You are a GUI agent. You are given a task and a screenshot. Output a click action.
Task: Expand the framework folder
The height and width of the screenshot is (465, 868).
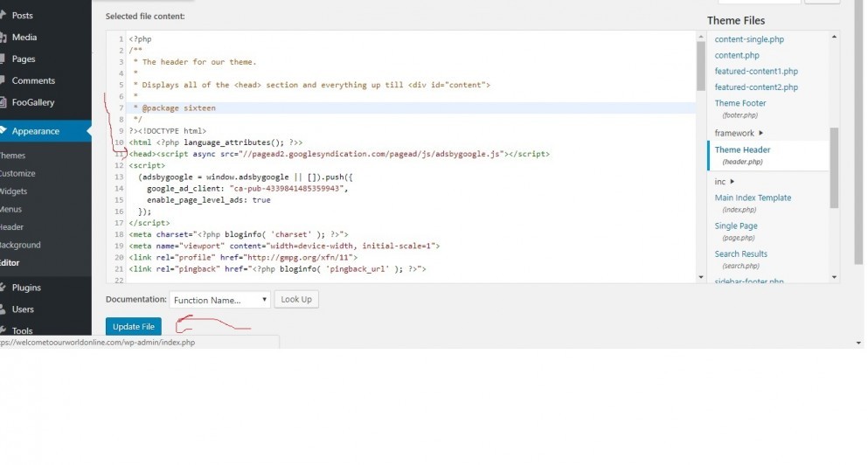(x=739, y=133)
